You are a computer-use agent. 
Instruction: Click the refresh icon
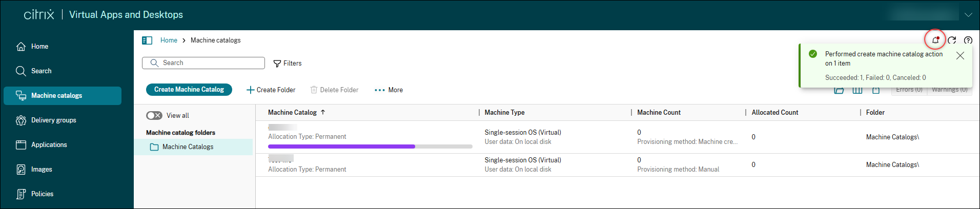(x=952, y=40)
